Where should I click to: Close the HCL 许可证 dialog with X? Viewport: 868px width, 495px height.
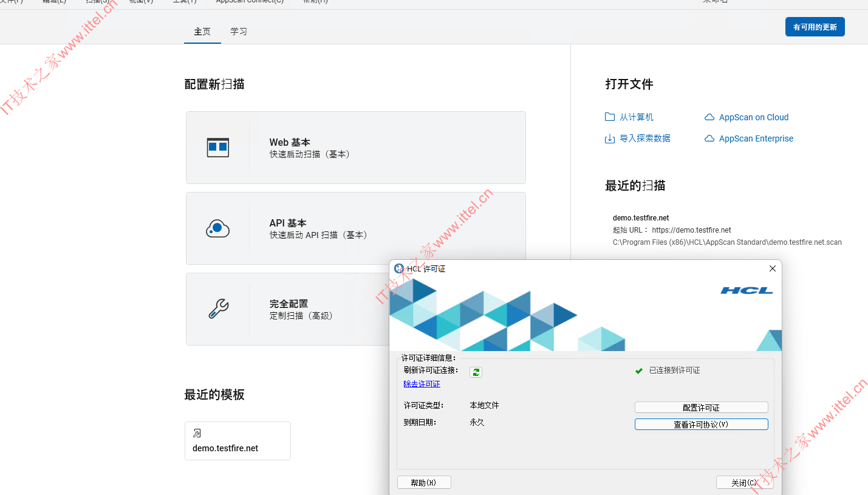(x=773, y=268)
